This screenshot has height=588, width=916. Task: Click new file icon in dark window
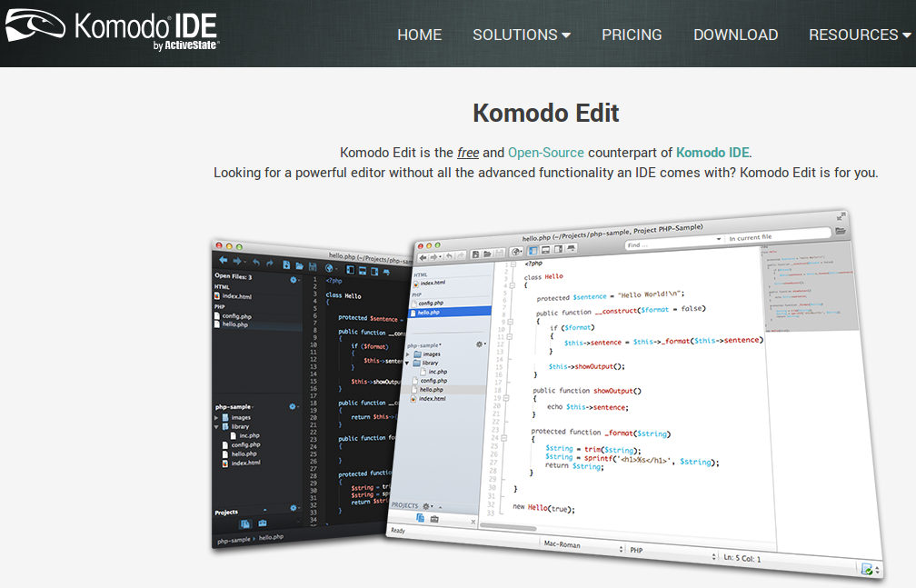click(x=286, y=264)
